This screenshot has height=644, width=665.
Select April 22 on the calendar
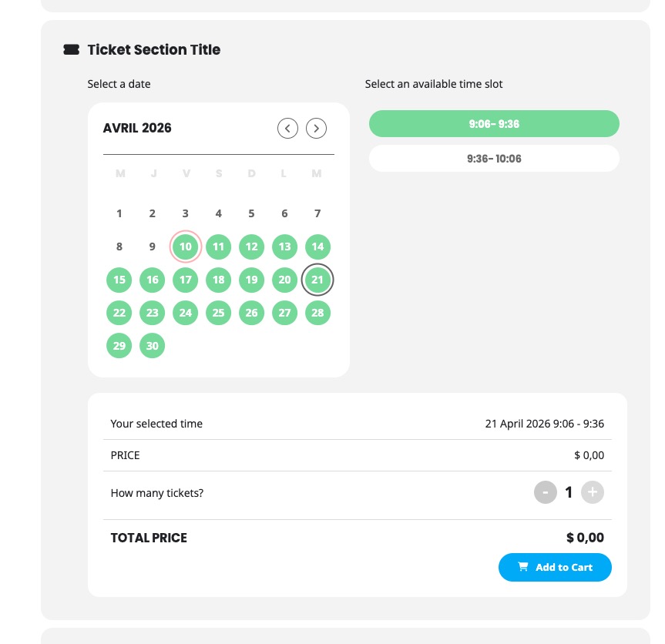pyautogui.click(x=119, y=313)
